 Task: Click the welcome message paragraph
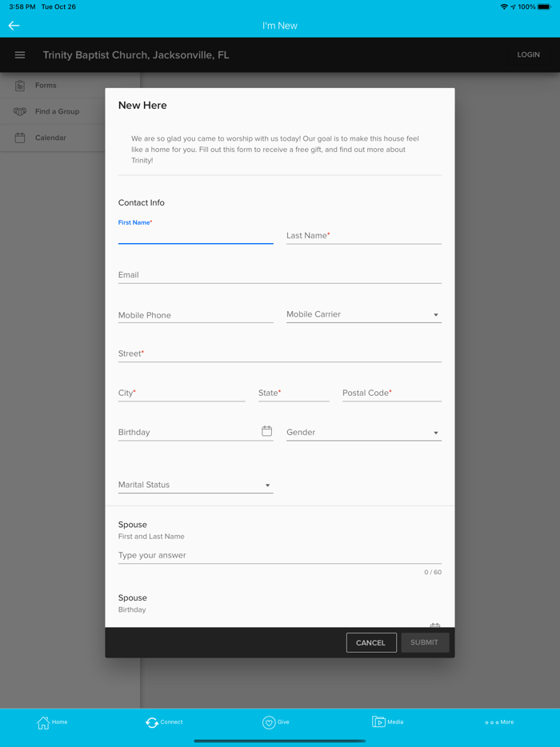coord(275,150)
